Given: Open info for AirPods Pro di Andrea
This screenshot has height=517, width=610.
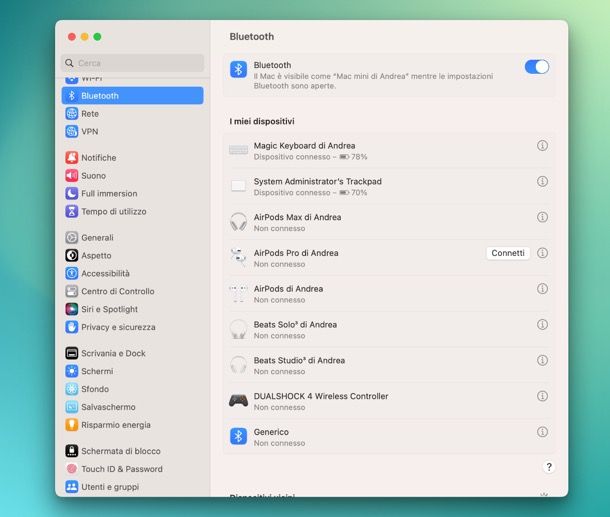Looking at the screenshot, I should (542, 253).
